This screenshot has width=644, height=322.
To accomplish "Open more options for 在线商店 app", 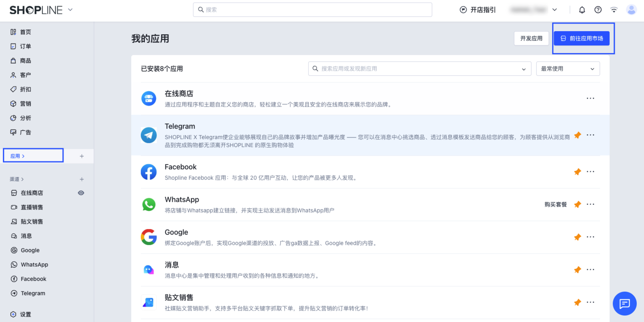I will click(591, 98).
